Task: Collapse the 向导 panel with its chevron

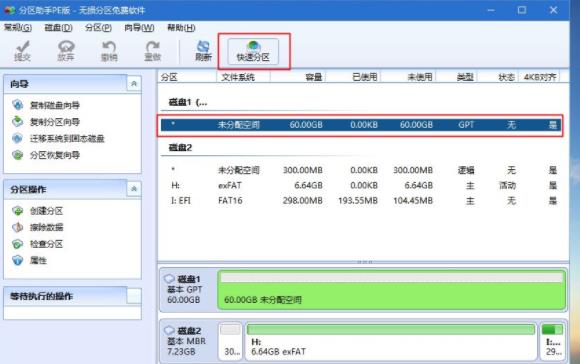Action: tap(134, 84)
